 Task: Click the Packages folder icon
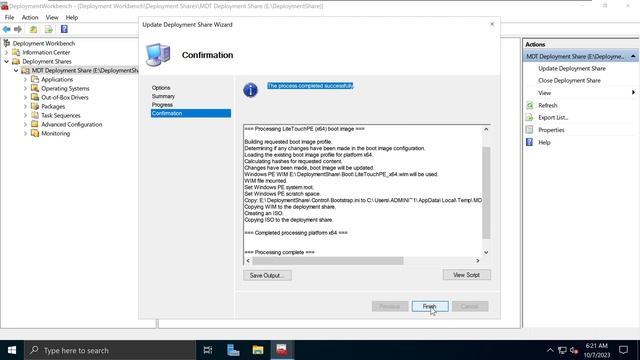[x=35, y=106]
